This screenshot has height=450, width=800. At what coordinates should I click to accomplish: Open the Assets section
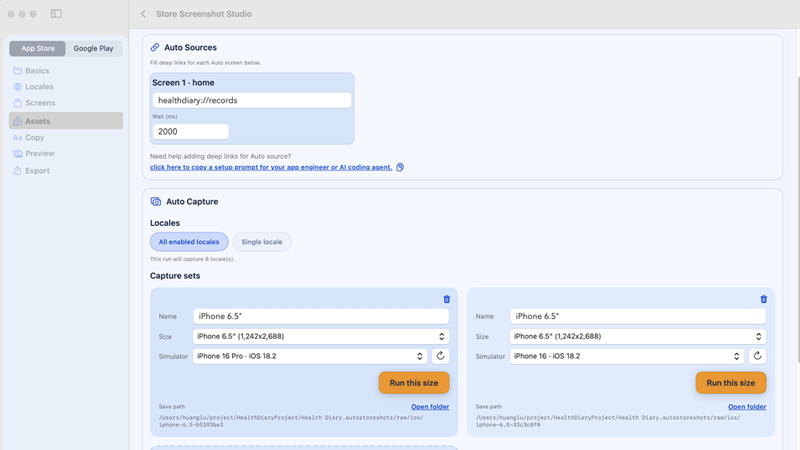[x=66, y=121]
